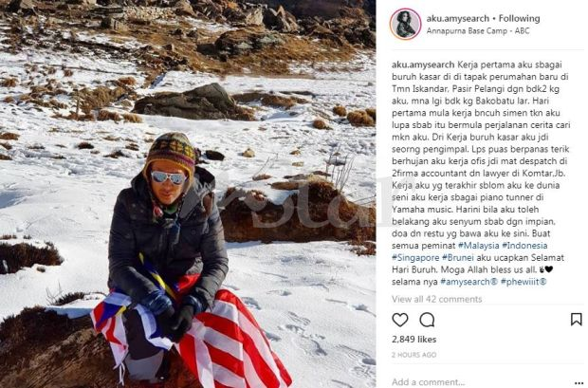This screenshot has width=588, height=388.
Task: Open the #Malaysia hashtag
Action: pos(479,246)
